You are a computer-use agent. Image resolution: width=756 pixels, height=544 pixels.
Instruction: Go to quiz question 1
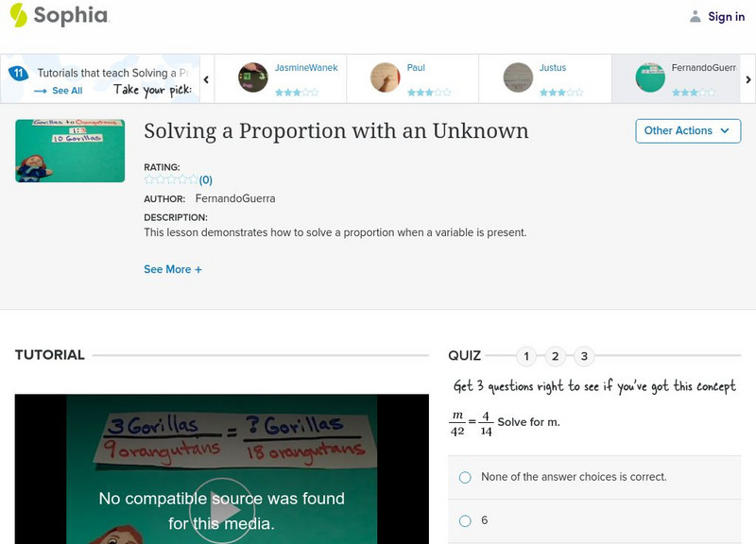coord(526,357)
